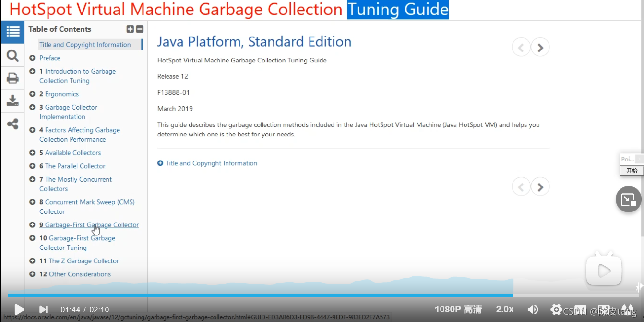Go to previous page using top arrow
Viewport: 644px width, 322px height.
click(x=521, y=47)
